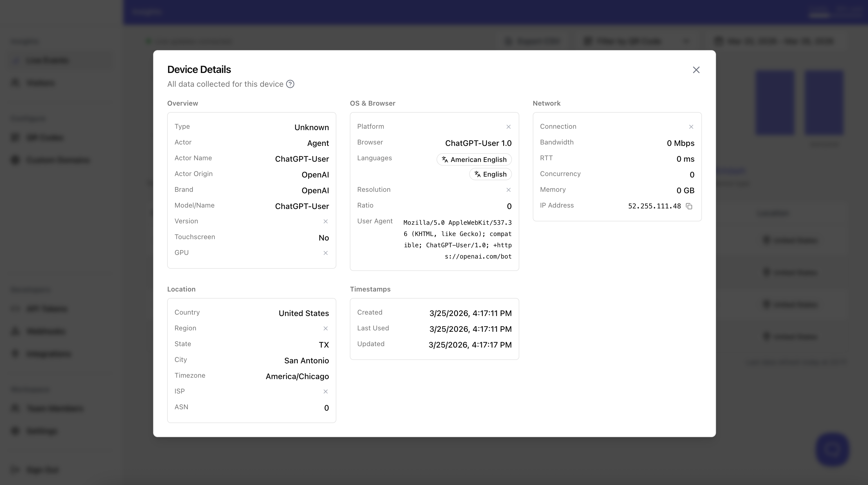Viewport: 868px width, 485px height.
Task: Select Custom Domains in the sidebar
Action: tap(58, 160)
